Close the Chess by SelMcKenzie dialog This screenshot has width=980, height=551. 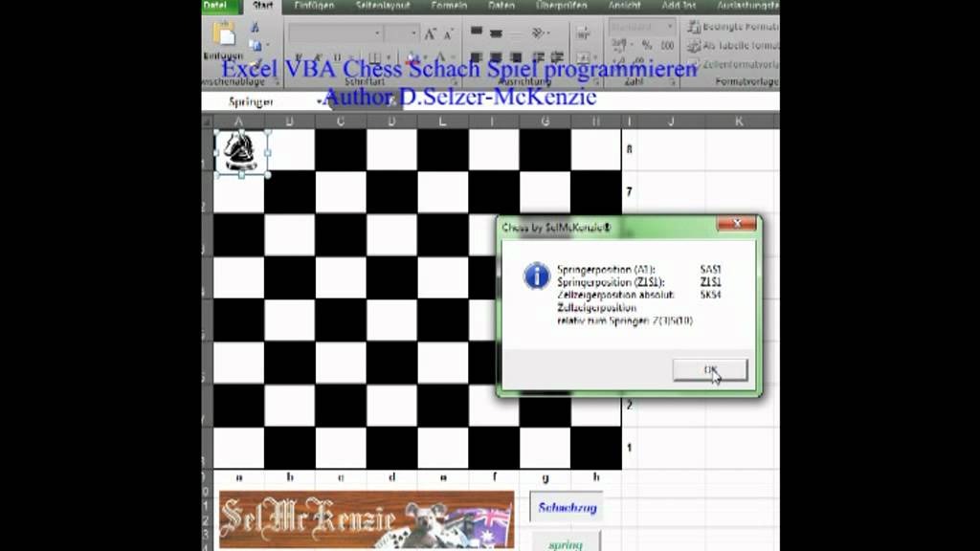(737, 224)
